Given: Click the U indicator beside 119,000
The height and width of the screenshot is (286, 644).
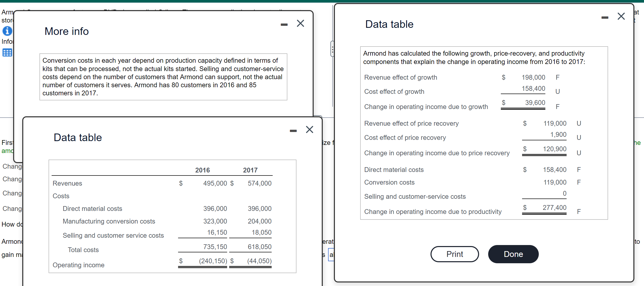Looking at the screenshot, I should pos(579,123).
